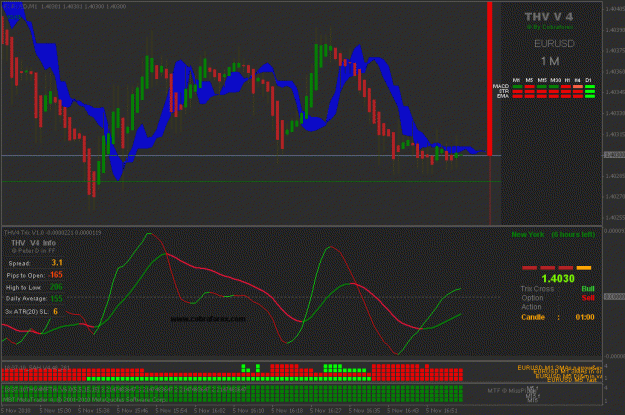Click the Daily Average value 155
625x415 pixels.
[56, 299]
